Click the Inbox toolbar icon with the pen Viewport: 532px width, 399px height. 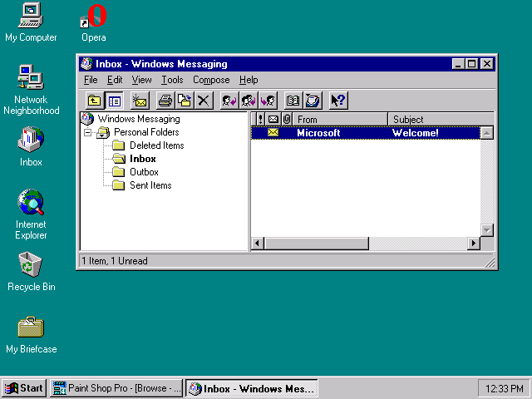313,101
